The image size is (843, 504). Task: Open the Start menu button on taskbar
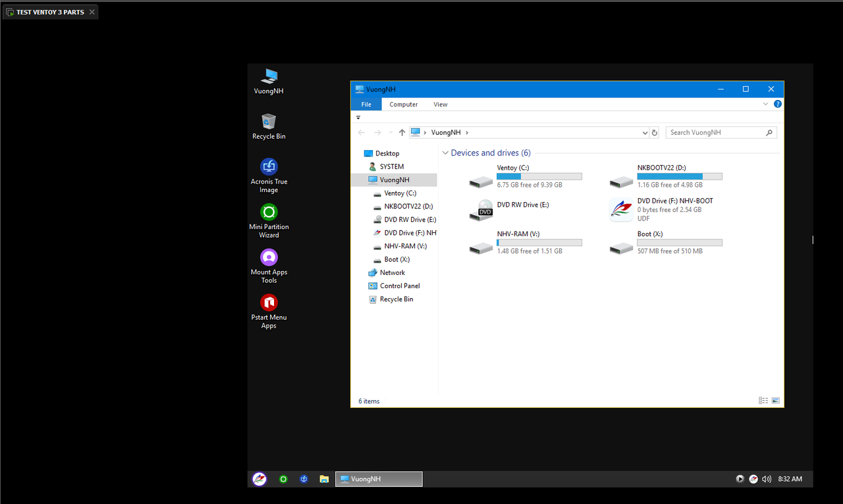point(259,479)
